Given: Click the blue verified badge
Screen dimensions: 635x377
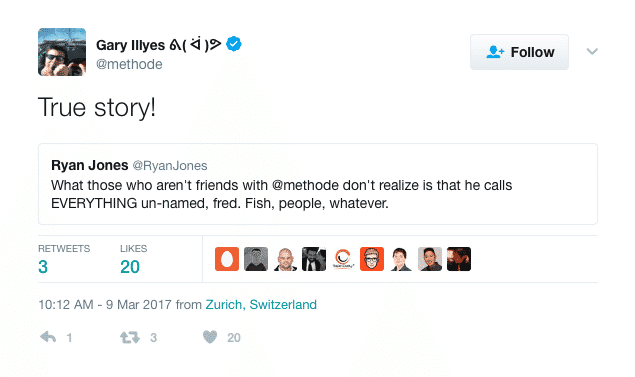Looking at the screenshot, I should (234, 44).
